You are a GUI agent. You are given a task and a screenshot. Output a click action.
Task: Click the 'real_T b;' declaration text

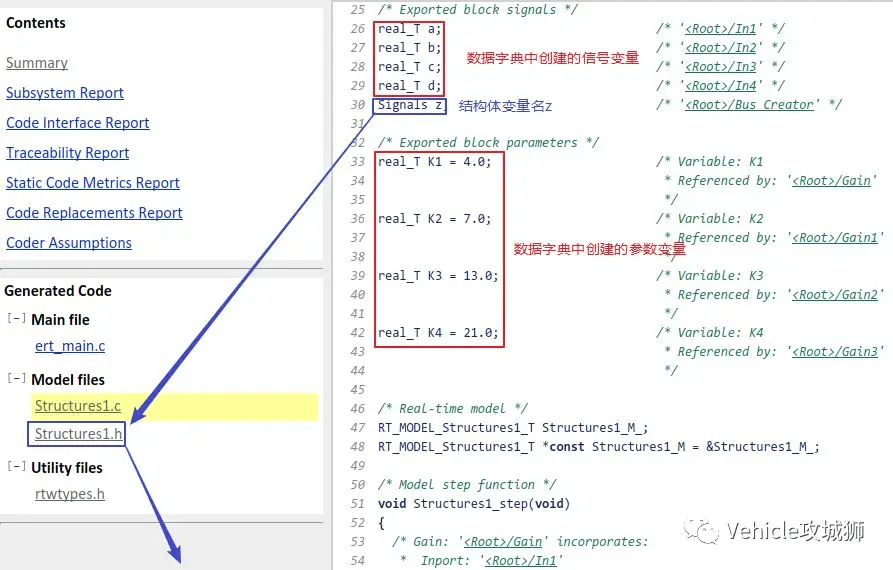point(409,48)
